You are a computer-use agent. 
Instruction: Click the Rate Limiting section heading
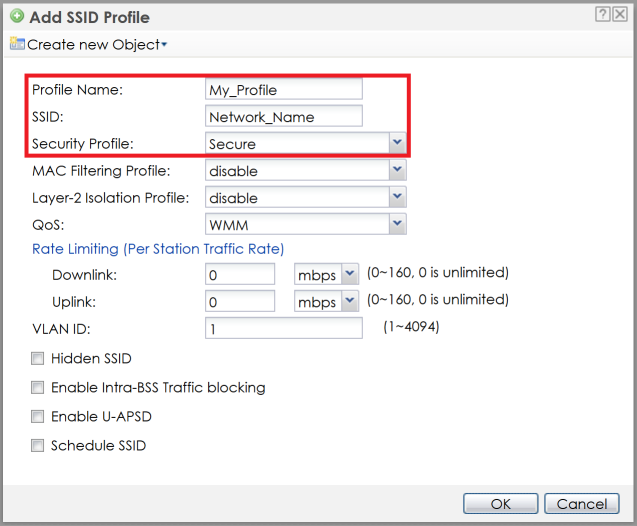(x=158, y=249)
